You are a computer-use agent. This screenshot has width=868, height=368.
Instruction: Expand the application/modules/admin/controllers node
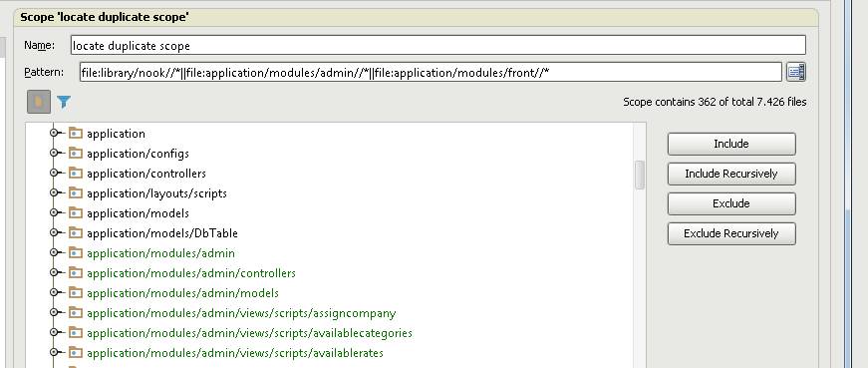pyautogui.click(x=54, y=272)
